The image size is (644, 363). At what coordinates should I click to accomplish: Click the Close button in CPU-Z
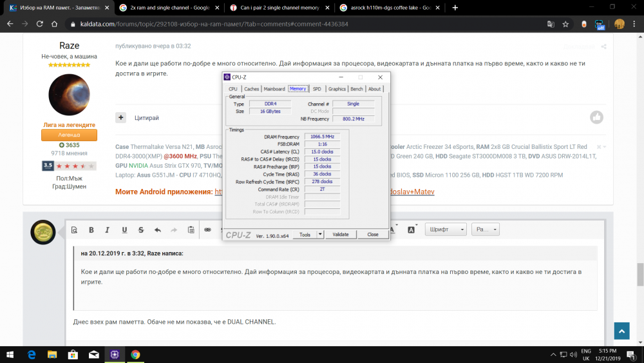pyautogui.click(x=372, y=234)
